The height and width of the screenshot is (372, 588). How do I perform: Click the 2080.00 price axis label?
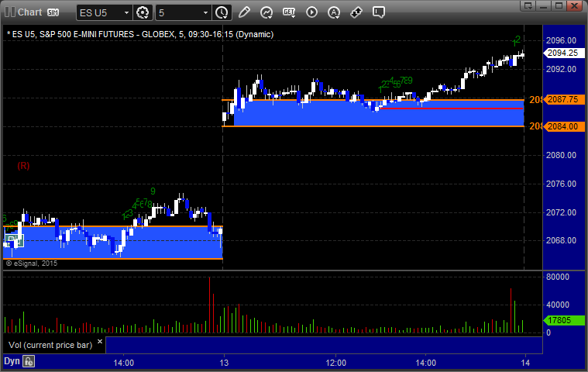561,155
